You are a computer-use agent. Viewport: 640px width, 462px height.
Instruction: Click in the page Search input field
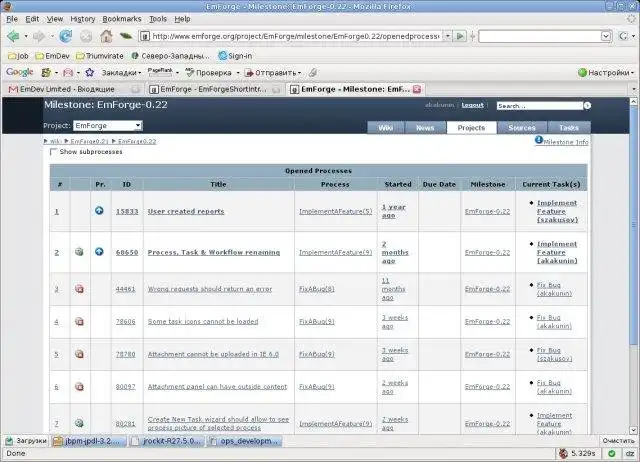point(540,106)
